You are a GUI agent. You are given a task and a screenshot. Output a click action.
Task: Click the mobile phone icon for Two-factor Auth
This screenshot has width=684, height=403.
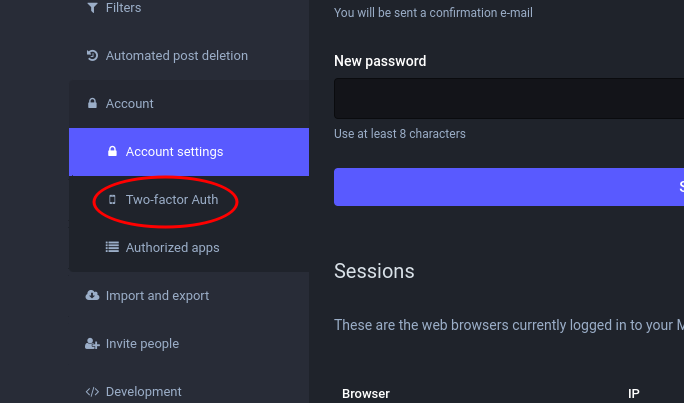pos(112,199)
